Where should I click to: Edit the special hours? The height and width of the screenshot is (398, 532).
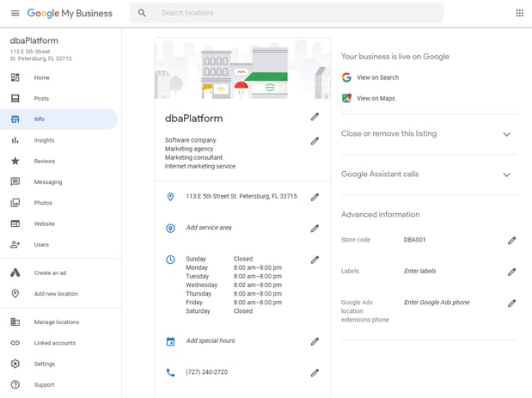pyautogui.click(x=315, y=341)
